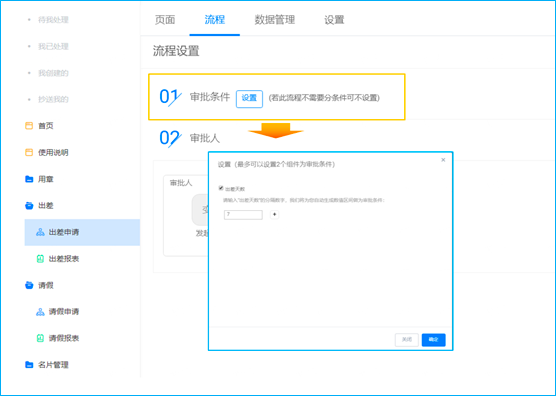Open 待我处理 in sidebar

click(53, 20)
